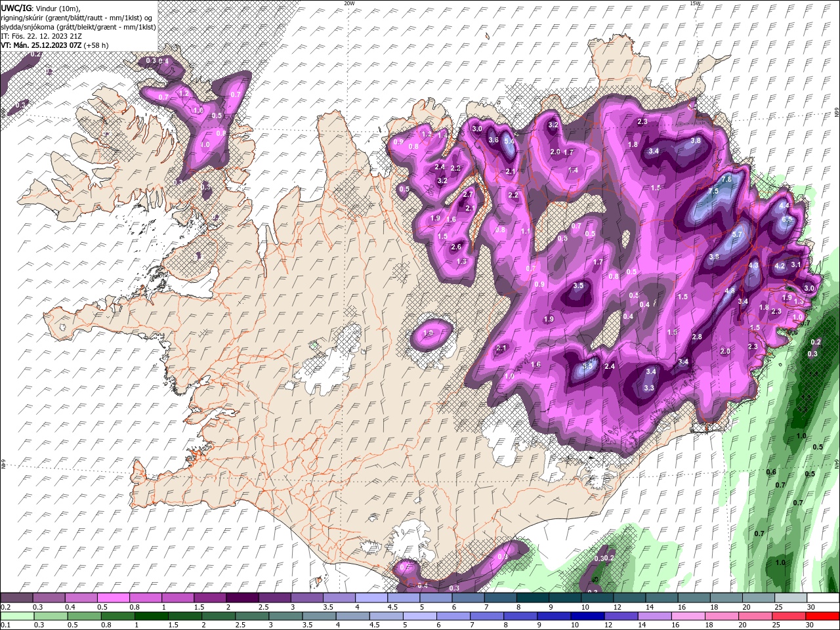This screenshot has height=630, width=840.
Task: Click the 5.7 snowfall value on map
Action: 736,234
